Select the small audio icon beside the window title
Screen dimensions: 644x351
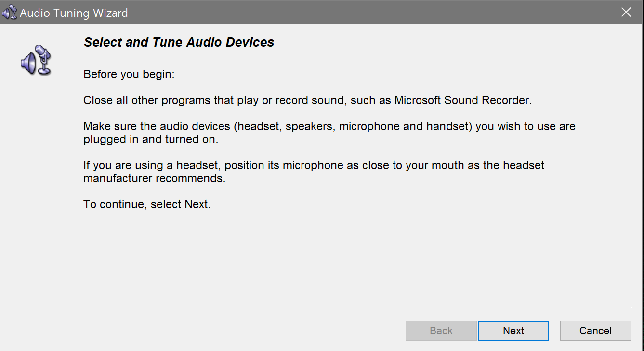(9, 12)
